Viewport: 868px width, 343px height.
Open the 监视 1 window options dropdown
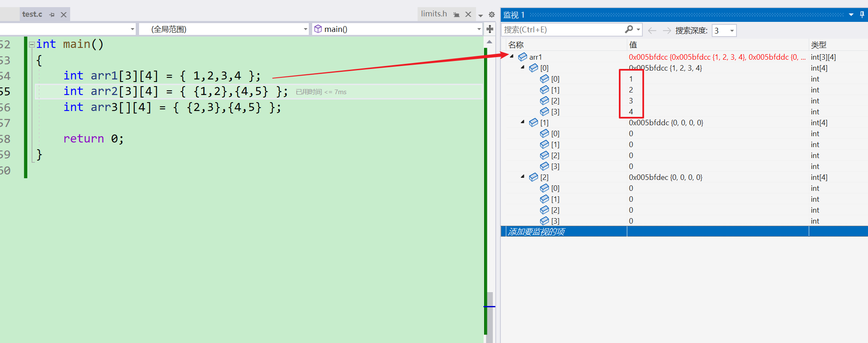point(851,15)
